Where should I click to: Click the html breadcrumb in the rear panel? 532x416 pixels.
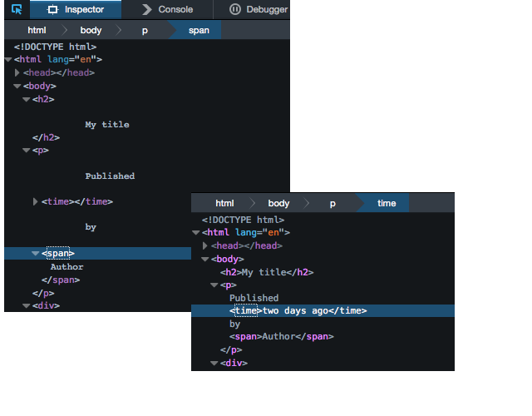coord(37,30)
